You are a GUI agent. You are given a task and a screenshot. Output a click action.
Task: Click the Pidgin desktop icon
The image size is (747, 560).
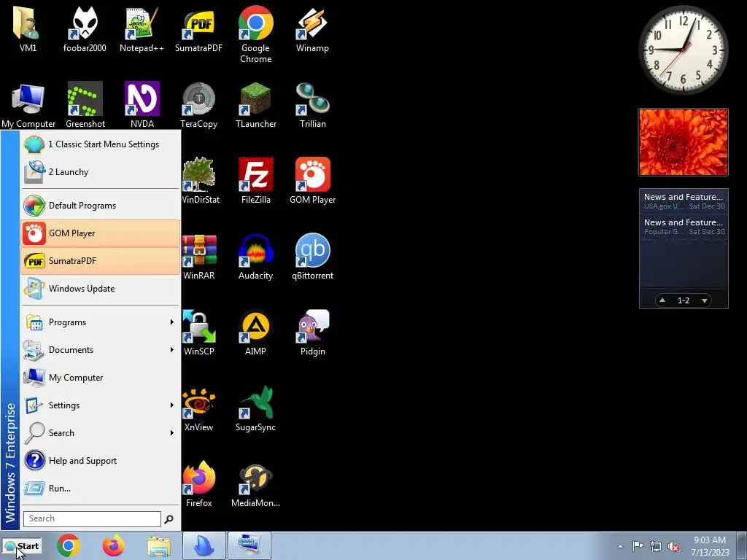point(312,332)
